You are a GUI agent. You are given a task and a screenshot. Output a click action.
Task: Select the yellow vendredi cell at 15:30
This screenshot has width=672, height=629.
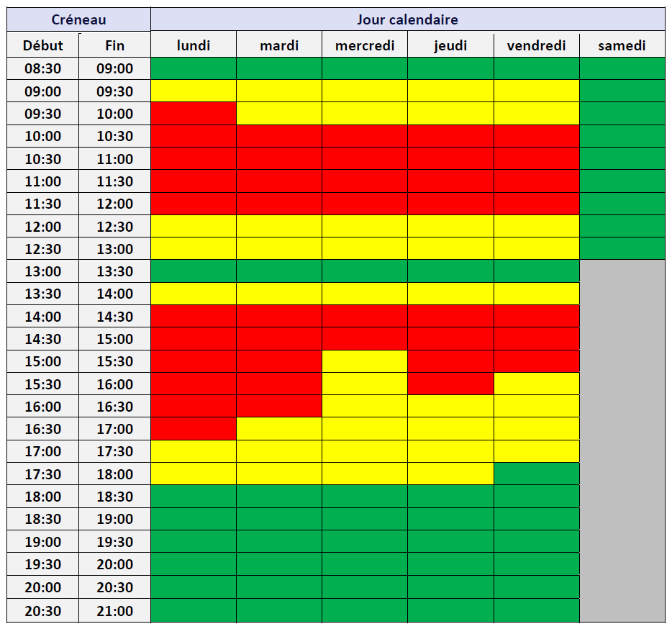click(536, 384)
